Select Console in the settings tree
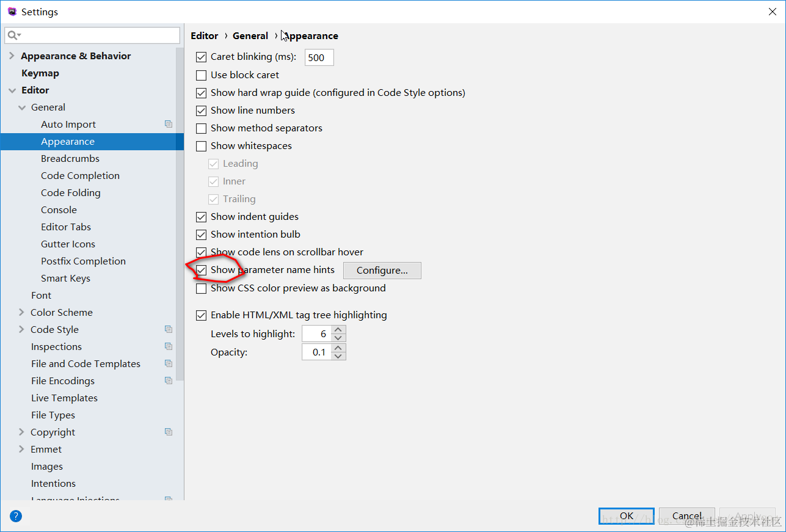 [59, 210]
